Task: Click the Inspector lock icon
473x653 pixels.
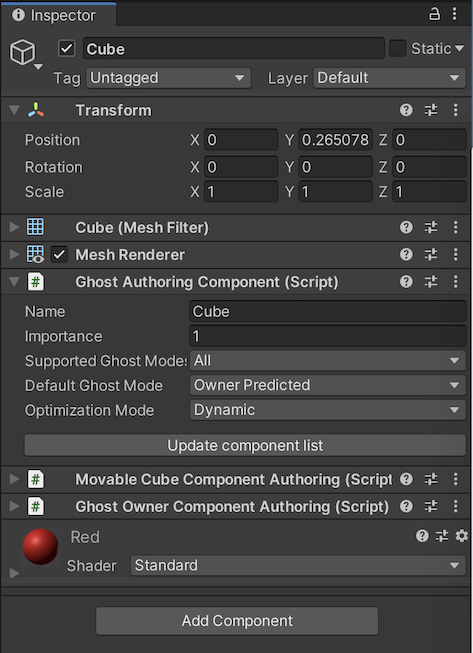Action: [x=434, y=14]
